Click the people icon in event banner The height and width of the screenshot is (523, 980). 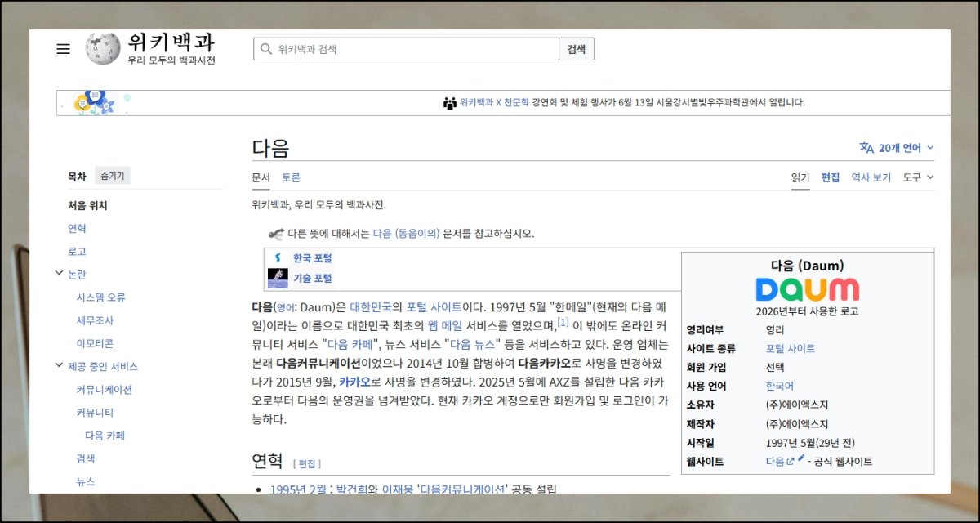tap(450, 103)
